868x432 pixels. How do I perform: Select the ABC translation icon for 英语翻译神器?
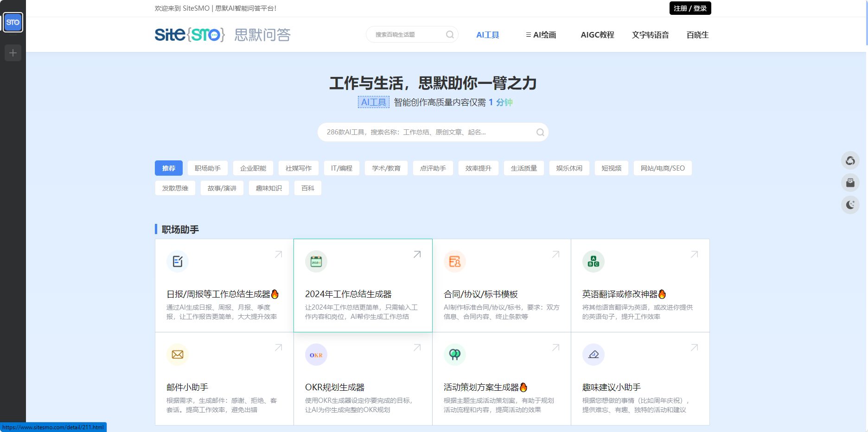pyautogui.click(x=593, y=261)
